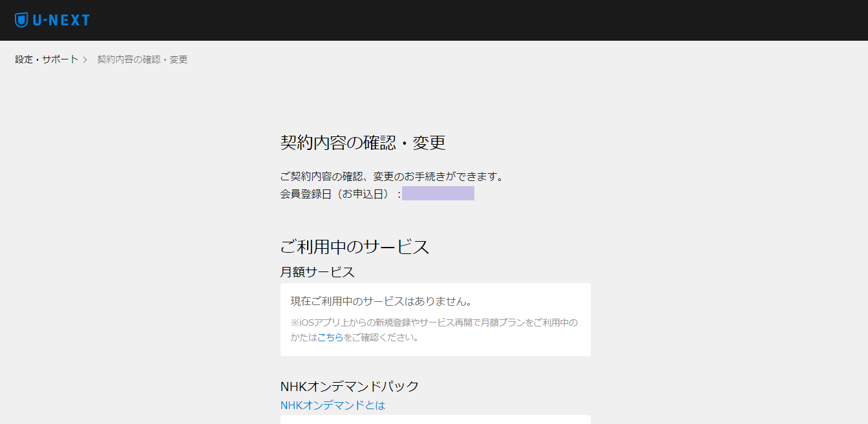Image resolution: width=868 pixels, height=424 pixels.
Task: Click empty area of black header bar
Action: pos(452,20)
